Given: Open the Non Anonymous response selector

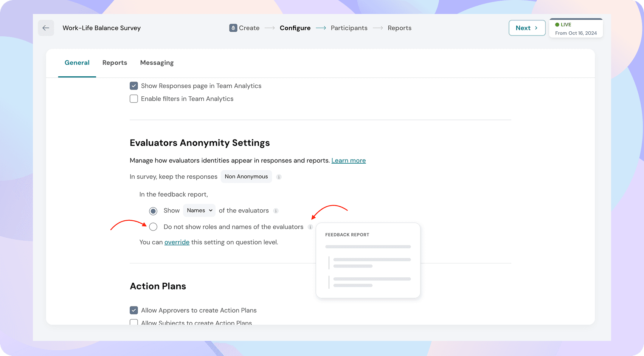Looking at the screenshot, I should (246, 176).
